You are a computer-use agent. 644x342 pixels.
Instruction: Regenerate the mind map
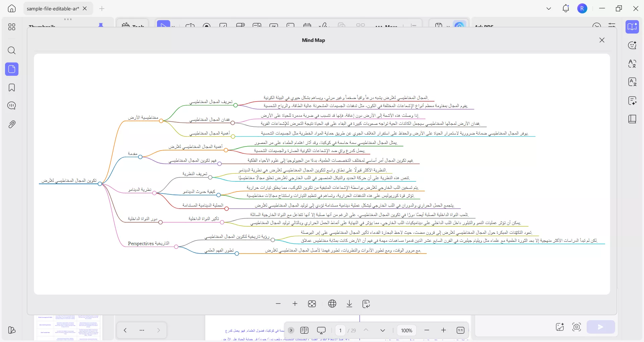tap(366, 304)
